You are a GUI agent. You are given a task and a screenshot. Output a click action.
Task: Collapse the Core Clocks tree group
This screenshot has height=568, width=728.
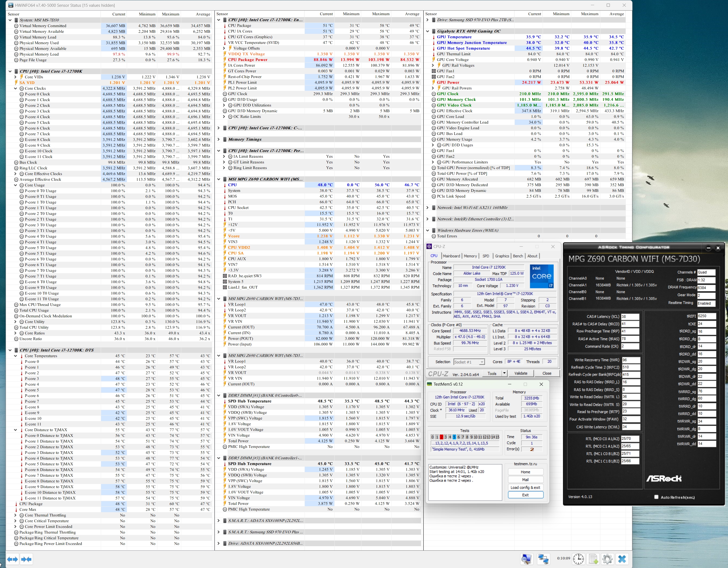[15, 88]
